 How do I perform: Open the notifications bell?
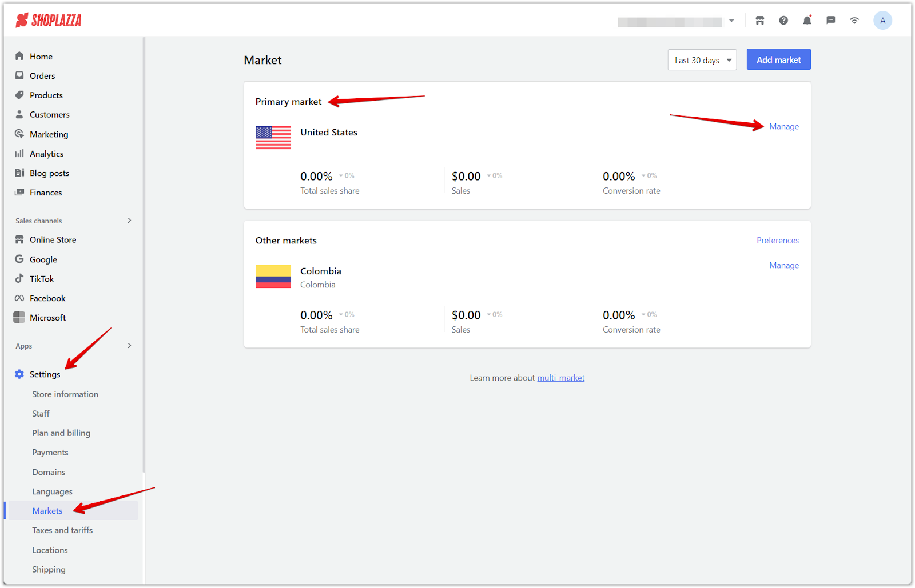(x=807, y=21)
